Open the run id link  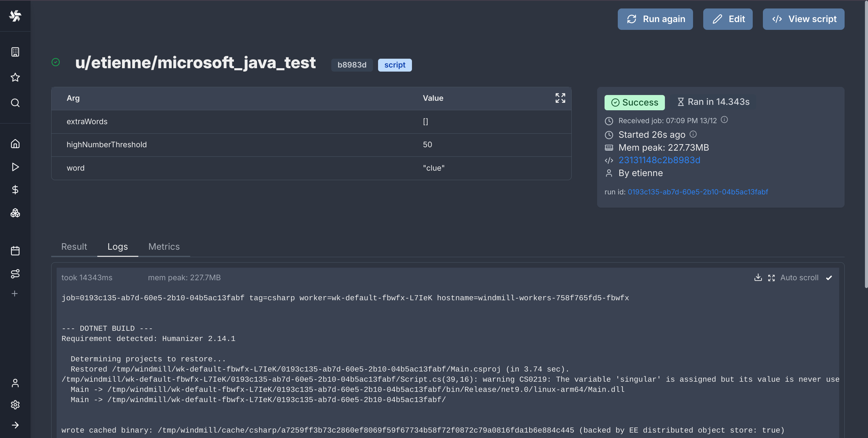point(698,192)
